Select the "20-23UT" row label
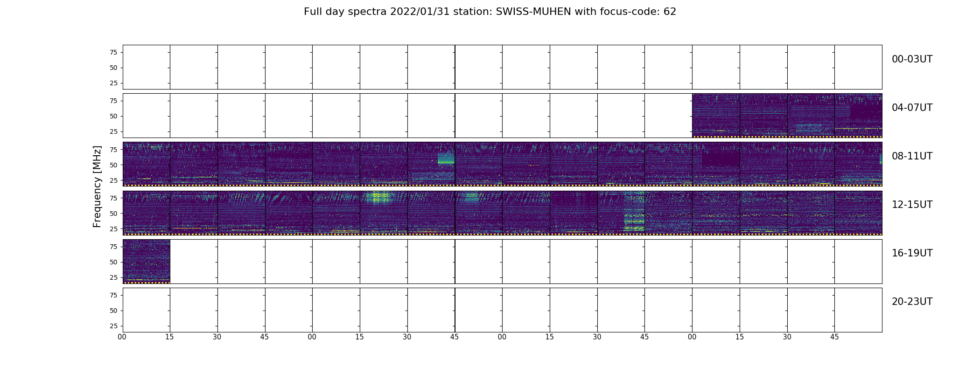 912,302
